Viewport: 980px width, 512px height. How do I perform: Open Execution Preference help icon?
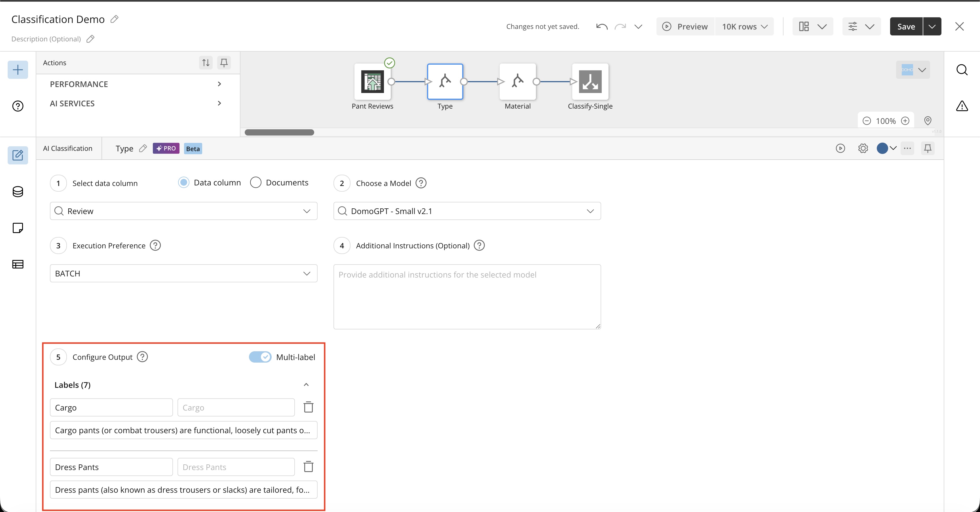pos(155,245)
